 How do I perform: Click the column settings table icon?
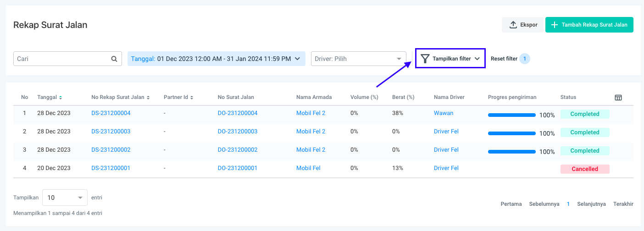click(618, 98)
